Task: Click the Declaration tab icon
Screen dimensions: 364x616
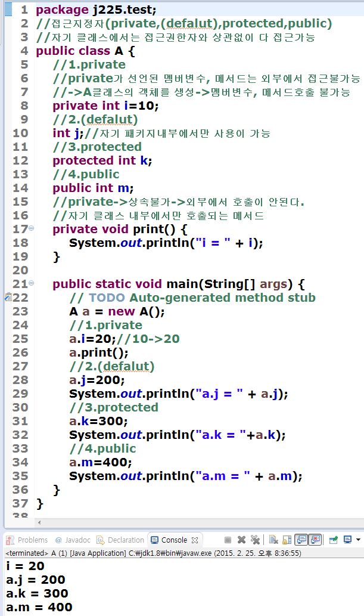Action: [101, 540]
